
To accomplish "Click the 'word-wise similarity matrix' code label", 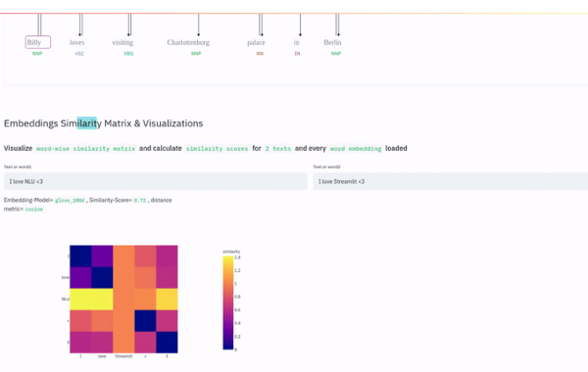I will click(x=85, y=149).
